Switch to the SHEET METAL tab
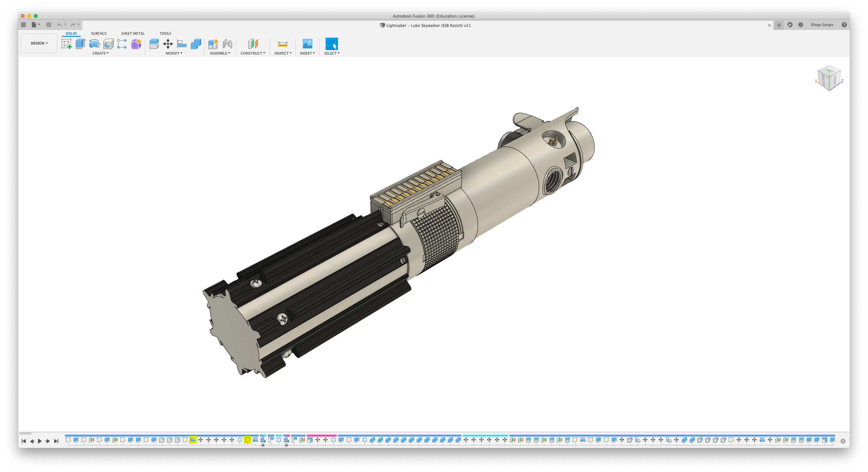The width and height of the screenshot is (868, 472). (x=133, y=33)
